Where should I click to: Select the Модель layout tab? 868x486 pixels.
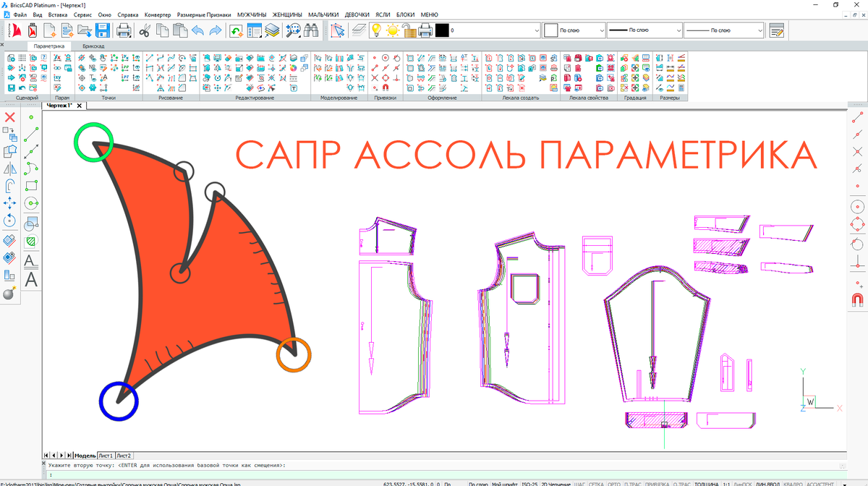pos(85,456)
